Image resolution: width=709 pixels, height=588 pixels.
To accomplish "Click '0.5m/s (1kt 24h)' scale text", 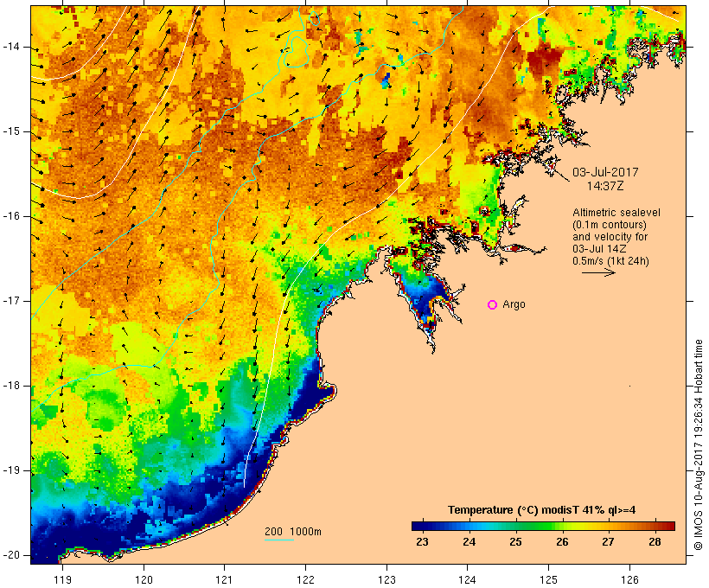I will coord(611,261).
